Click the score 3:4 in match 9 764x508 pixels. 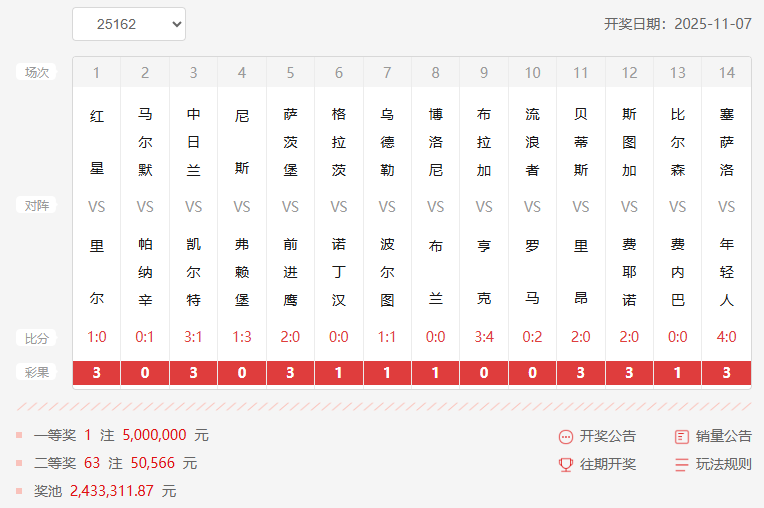pyautogui.click(x=484, y=337)
